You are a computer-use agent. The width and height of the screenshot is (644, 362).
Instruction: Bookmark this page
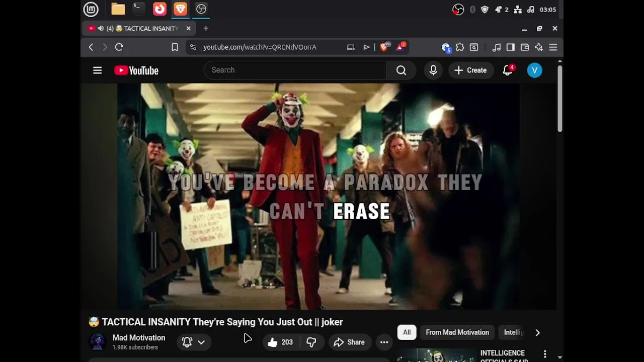175,47
